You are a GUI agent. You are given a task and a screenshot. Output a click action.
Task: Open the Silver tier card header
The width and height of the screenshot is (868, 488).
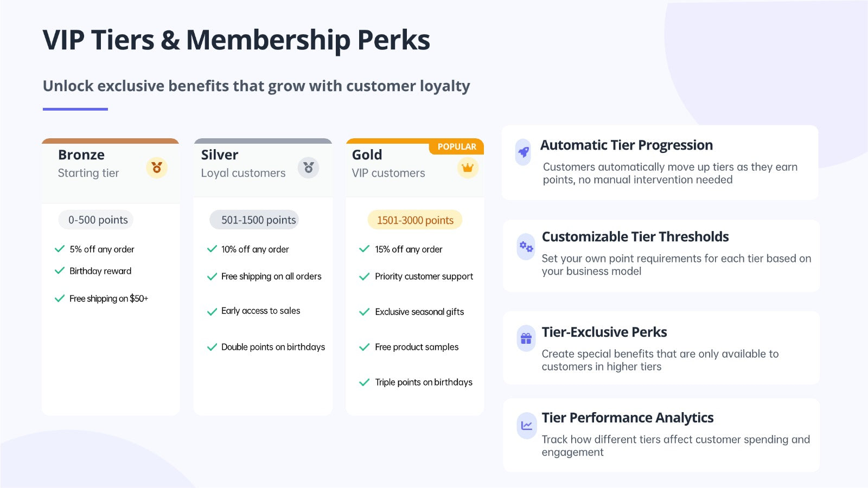[x=263, y=168]
